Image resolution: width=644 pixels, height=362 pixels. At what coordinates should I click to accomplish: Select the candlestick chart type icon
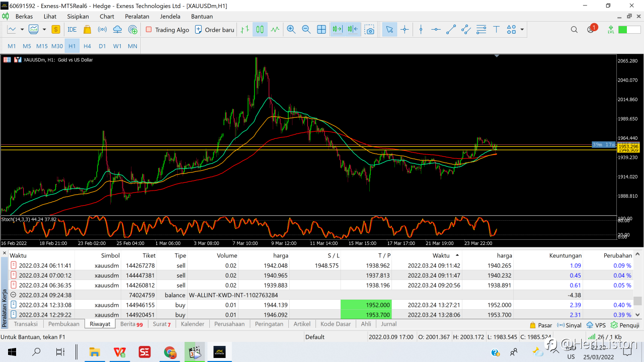point(260,30)
